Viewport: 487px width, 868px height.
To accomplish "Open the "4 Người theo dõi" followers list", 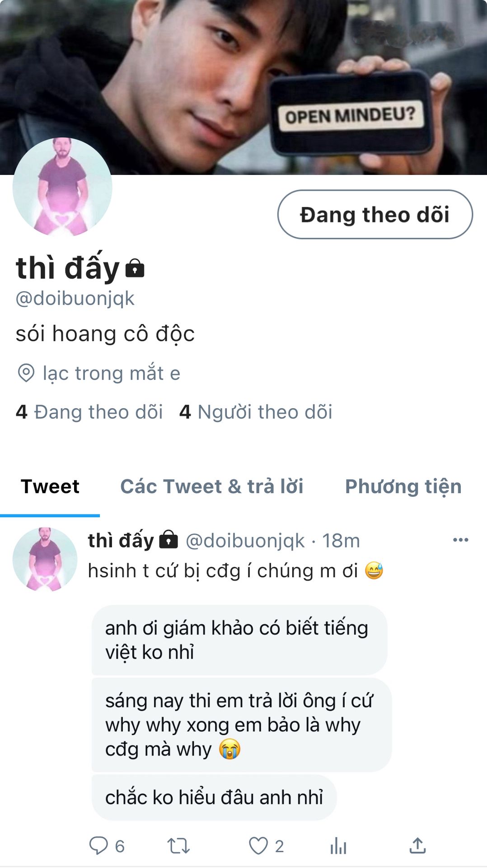I will pyautogui.click(x=256, y=412).
